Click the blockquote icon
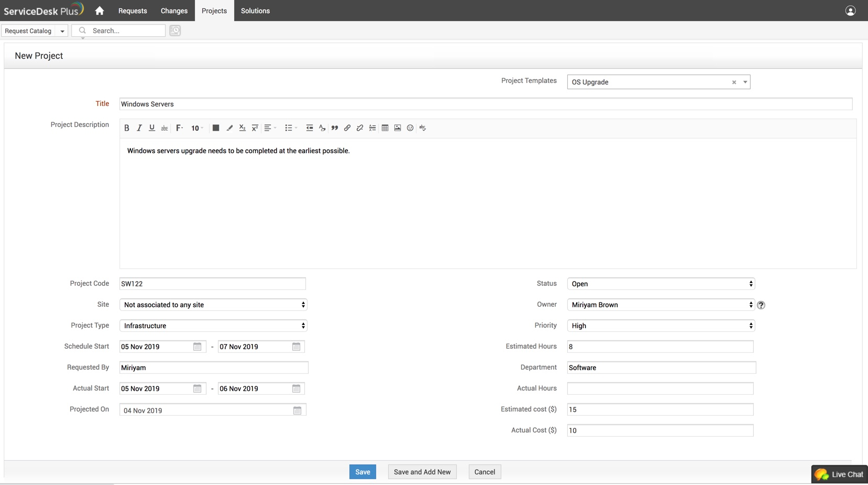This screenshot has width=868, height=485. point(335,128)
